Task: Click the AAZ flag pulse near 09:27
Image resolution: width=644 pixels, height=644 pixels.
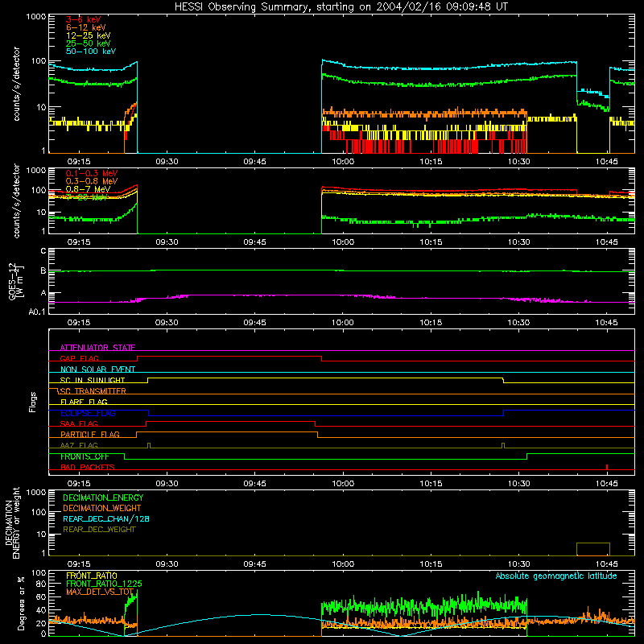Action: tap(149, 446)
